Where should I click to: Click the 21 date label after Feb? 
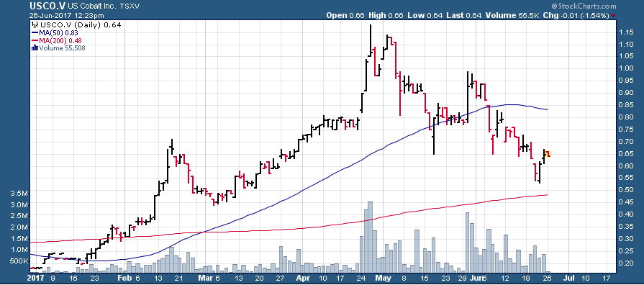coord(178,278)
